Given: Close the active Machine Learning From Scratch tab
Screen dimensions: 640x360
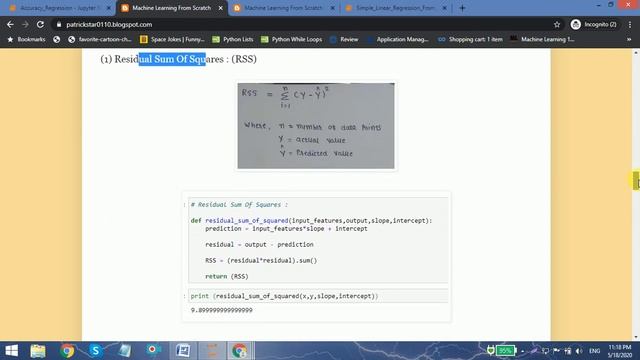Looking at the screenshot, I should (x=220, y=8).
